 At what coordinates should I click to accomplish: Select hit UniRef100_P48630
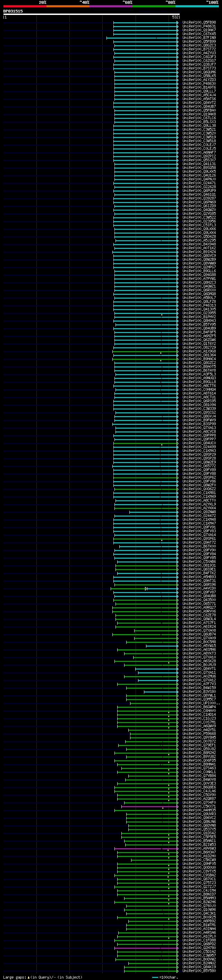(x=199, y=84)
